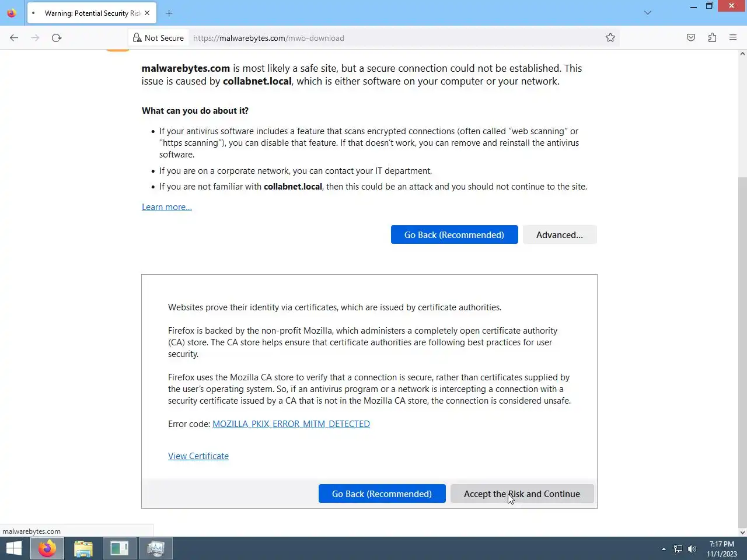Open the List all tabs dropdown

click(648, 13)
